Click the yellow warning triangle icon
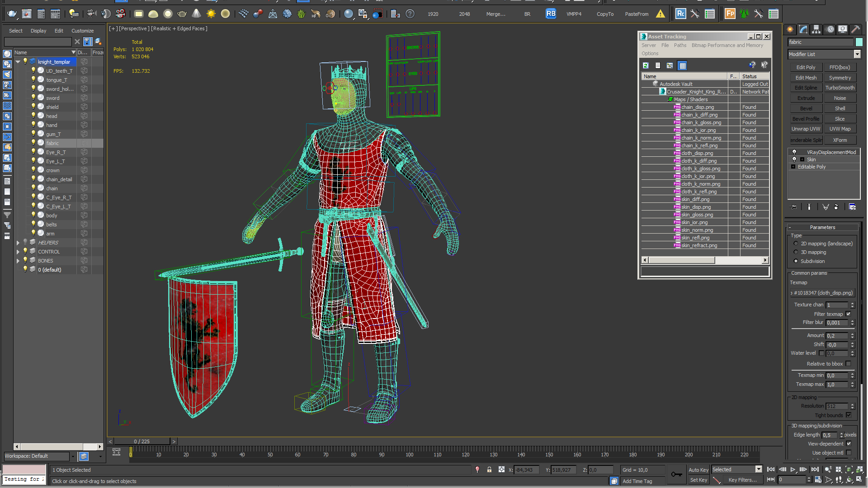The height and width of the screenshot is (488, 868). (x=660, y=14)
